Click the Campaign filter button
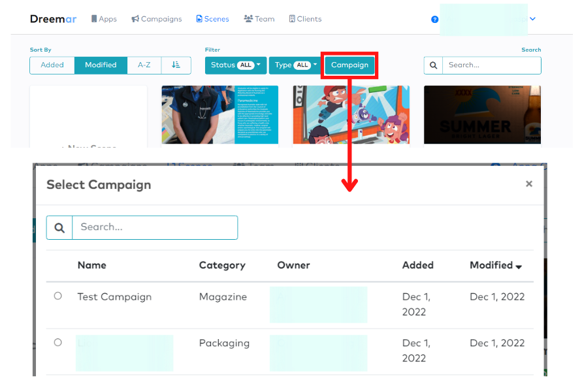Viewport: 582px width, 392px height. [x=349, y=65]
